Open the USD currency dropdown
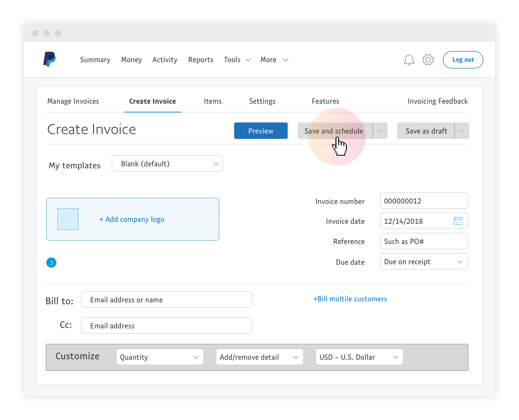The width and height of the screenshot is (519, 420). (x=359, y=357)
